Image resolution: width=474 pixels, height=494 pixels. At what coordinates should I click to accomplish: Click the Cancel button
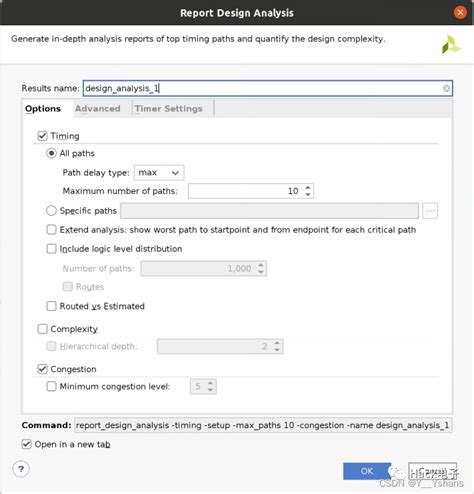coord(432,471)
